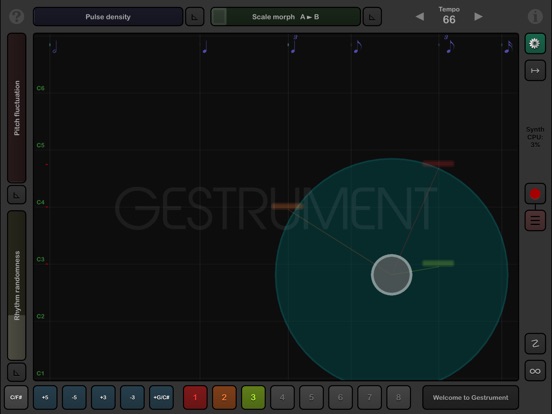Click the red voice note bar
The width and height of the screenshot is (552, 414).
(438, 164)
